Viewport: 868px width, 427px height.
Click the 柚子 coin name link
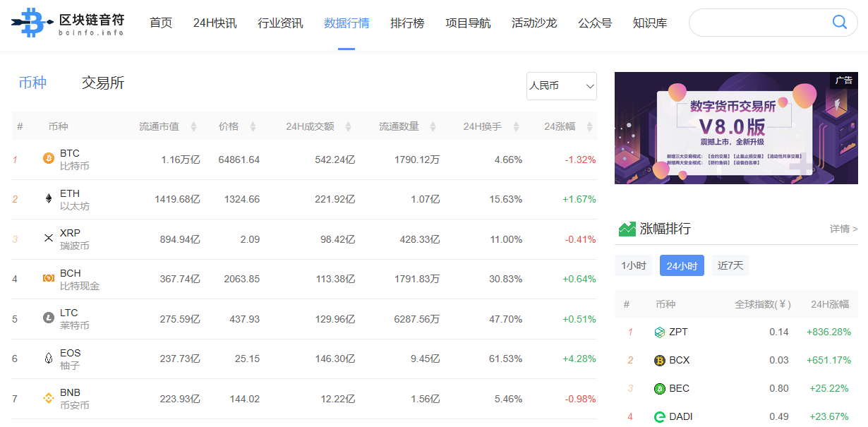70,366
